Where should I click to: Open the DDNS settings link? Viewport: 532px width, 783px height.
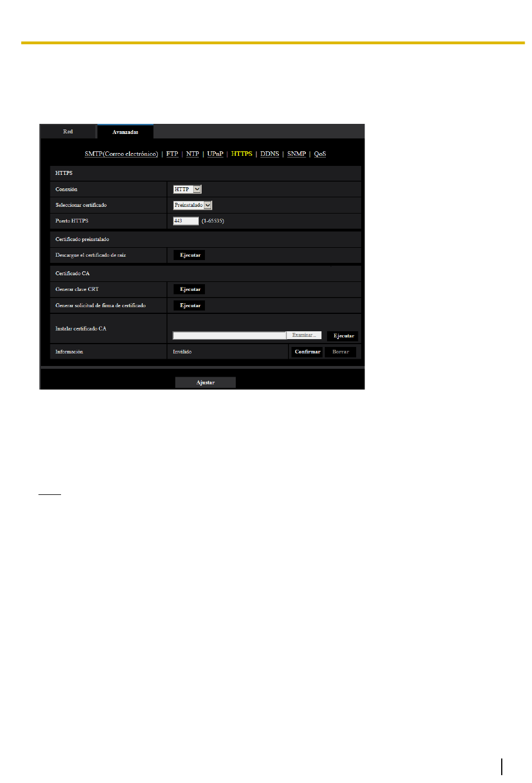(x=270, y=154)
